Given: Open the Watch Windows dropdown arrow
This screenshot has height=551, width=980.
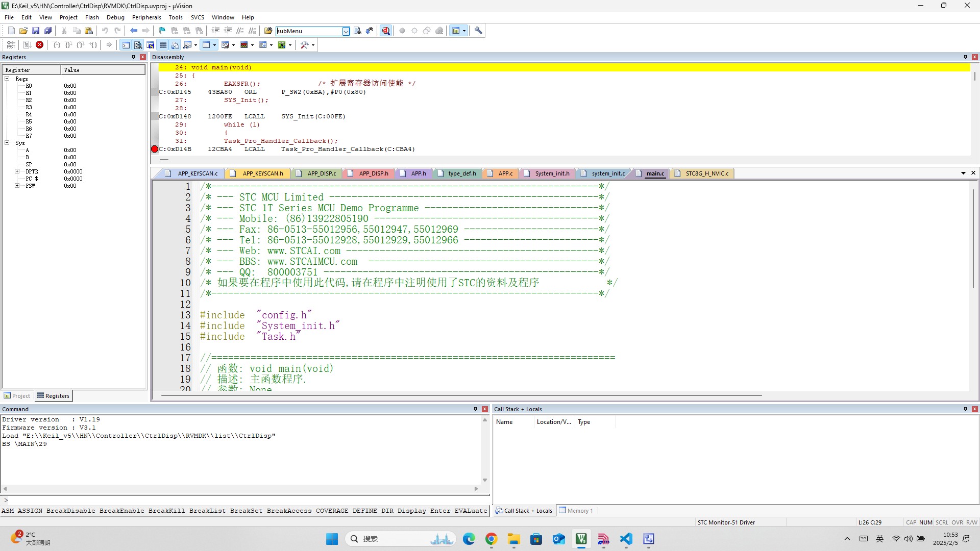Looking at the screenshot, I should (195, 45).
